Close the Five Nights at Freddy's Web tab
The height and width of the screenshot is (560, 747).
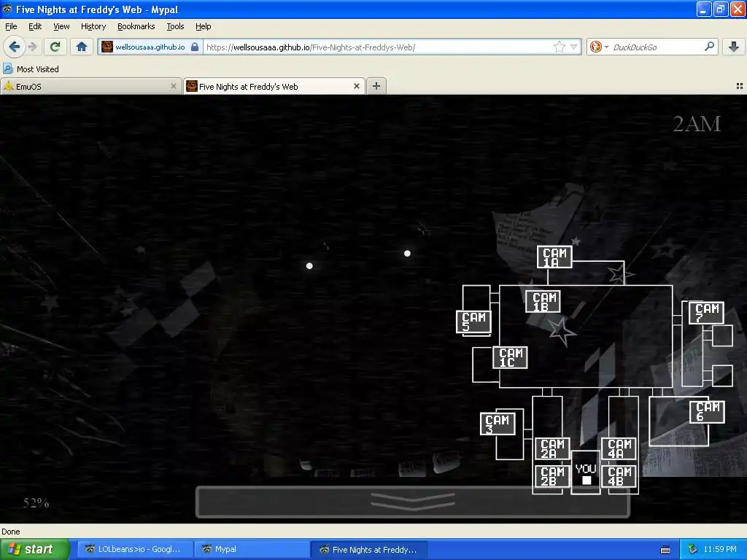click(356, 86)
